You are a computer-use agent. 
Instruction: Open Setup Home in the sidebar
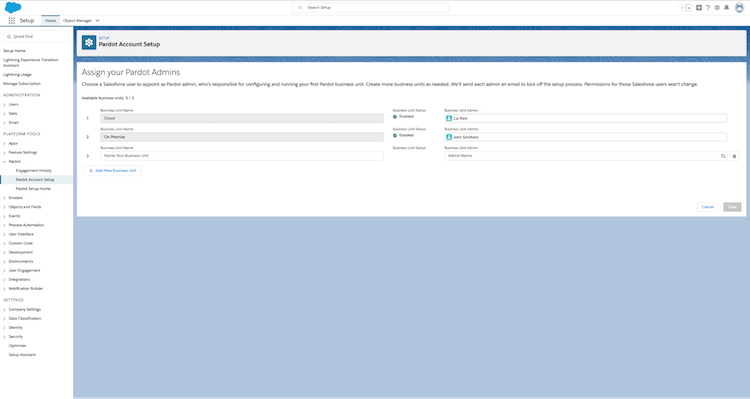14,51
